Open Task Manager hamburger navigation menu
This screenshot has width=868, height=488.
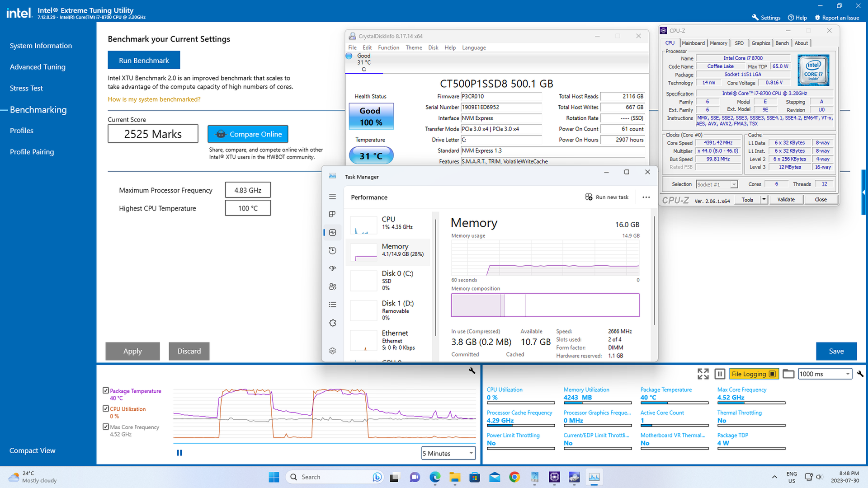click(333, 197)
